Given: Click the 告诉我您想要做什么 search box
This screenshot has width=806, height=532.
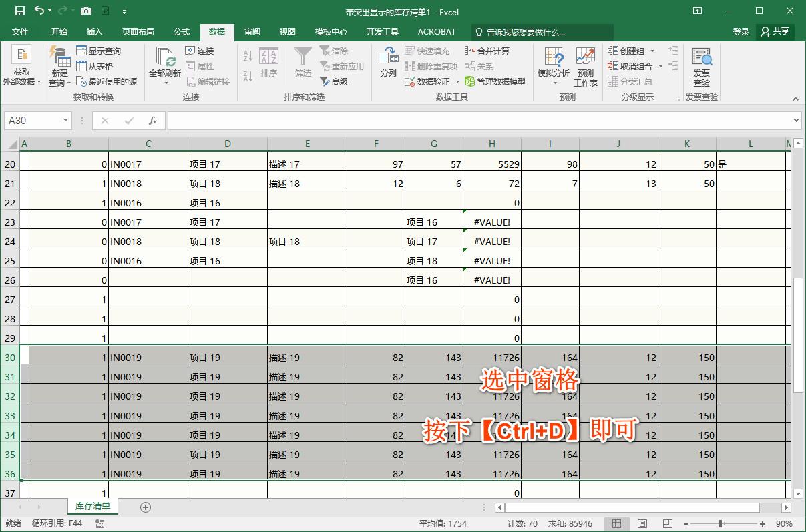Looking at the screenshot, I should click(x=542, y=32).
